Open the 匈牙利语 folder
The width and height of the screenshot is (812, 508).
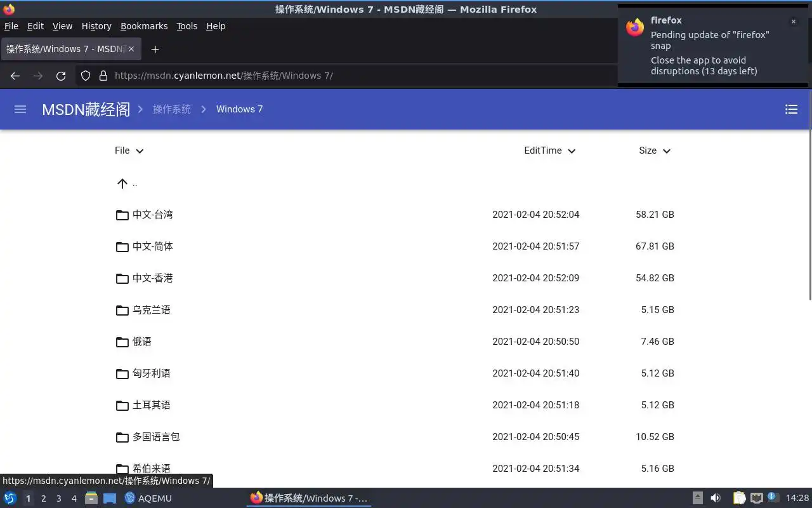152,373
